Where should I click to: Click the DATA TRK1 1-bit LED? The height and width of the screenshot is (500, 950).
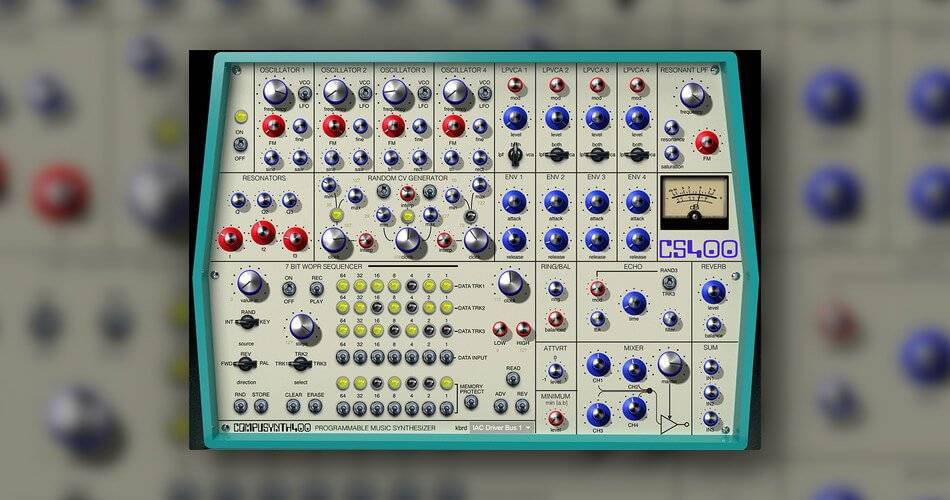(x=447, y=286)
